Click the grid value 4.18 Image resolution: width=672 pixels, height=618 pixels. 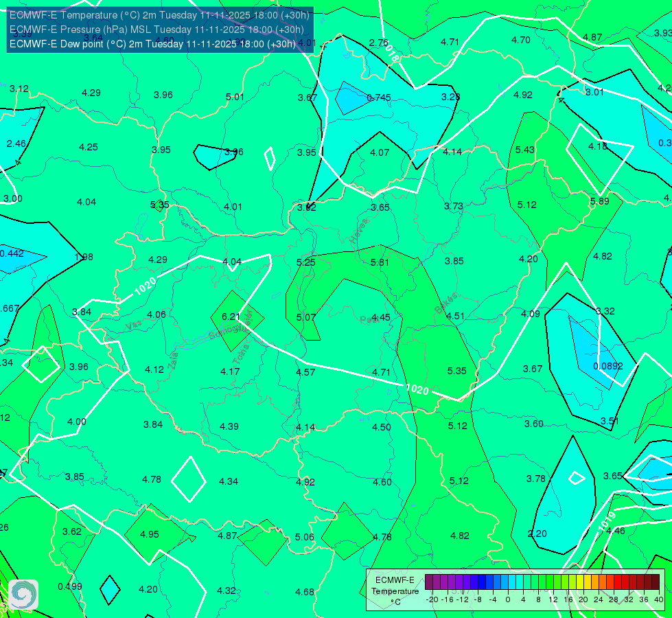pyautogui.click(x=598, y=146)
